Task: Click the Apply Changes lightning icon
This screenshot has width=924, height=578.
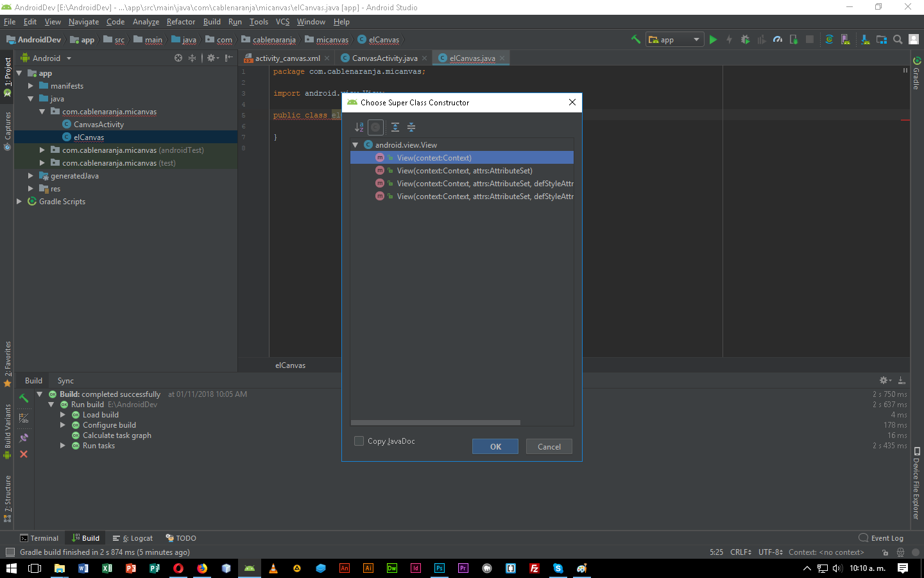Action: tap(729, 39)
